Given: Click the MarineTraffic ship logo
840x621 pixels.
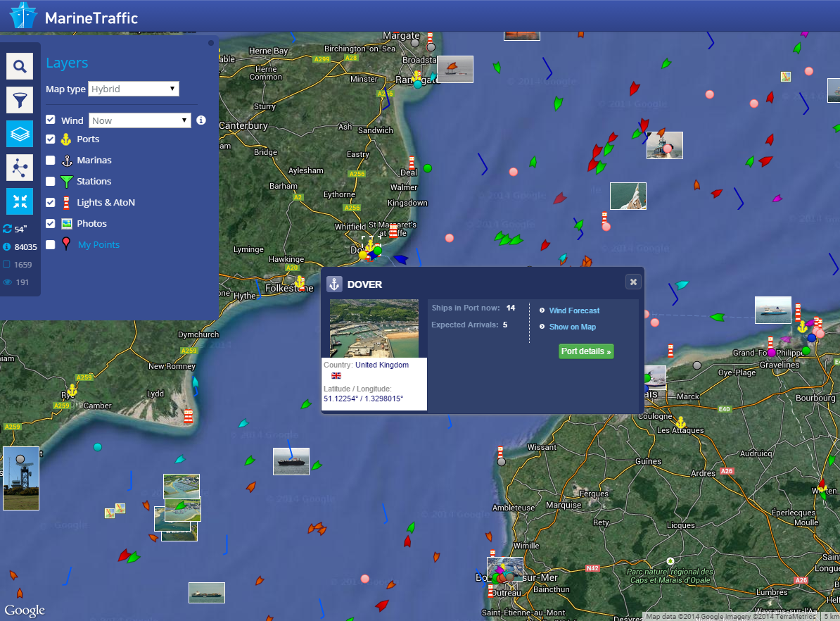Looking at the screenshot, I should (24, 15).
